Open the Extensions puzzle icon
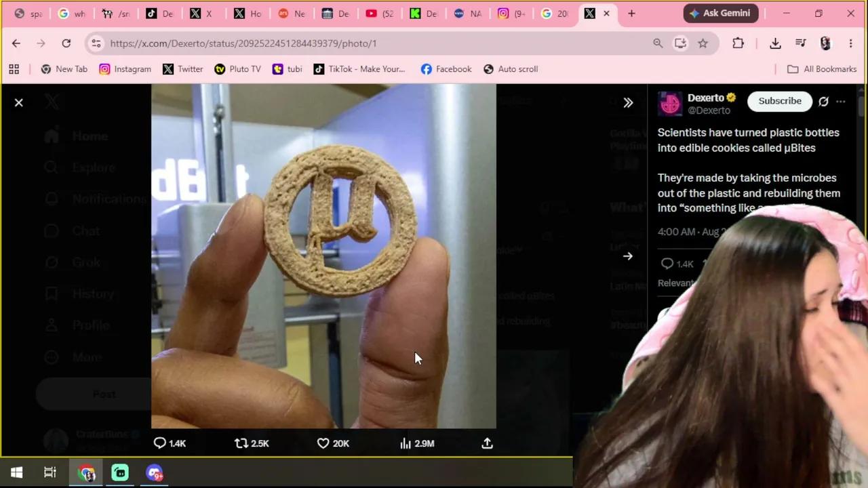 tap(738, 43)
